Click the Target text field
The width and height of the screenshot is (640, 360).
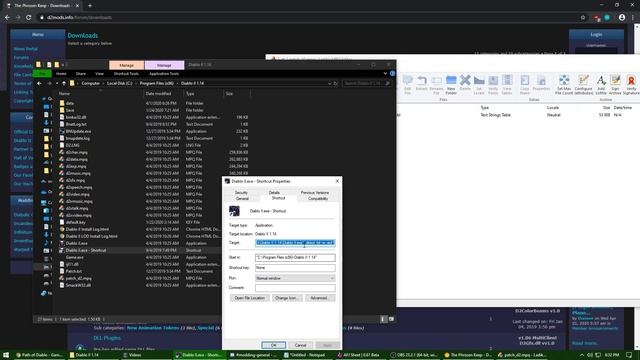tap(295, 243)
